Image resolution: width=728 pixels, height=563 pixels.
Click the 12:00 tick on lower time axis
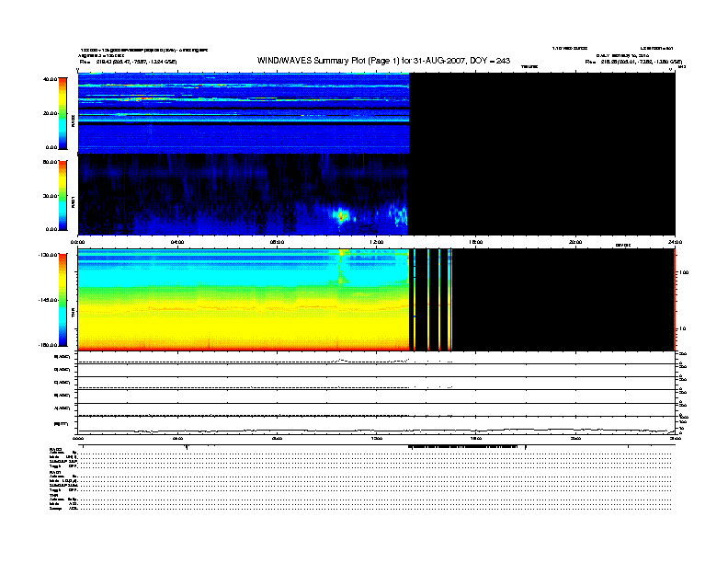377,439
